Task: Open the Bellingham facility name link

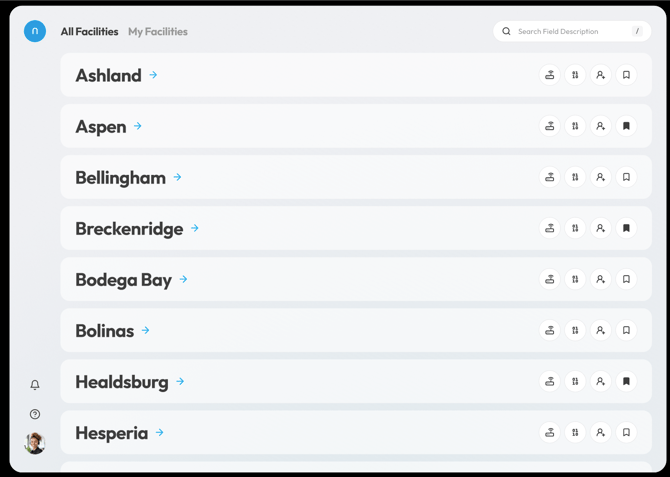Action: click(120, 178)
